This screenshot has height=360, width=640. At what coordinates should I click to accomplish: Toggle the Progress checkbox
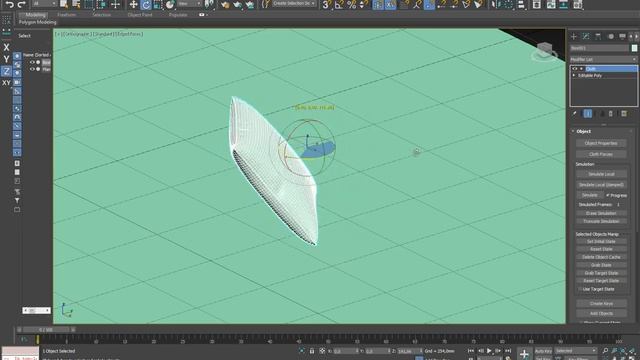click(607, 196)
